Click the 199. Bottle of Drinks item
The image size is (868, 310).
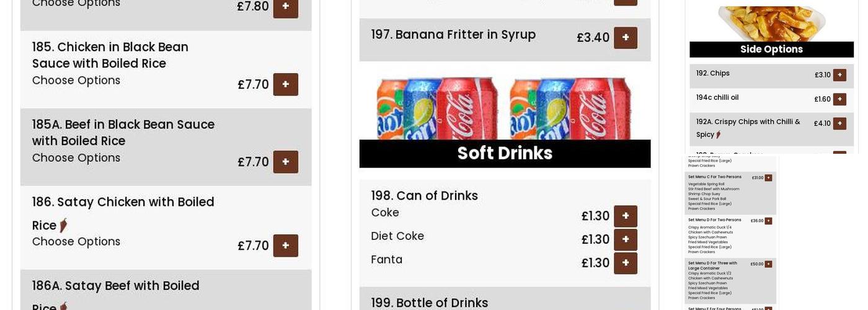(430, 303)
